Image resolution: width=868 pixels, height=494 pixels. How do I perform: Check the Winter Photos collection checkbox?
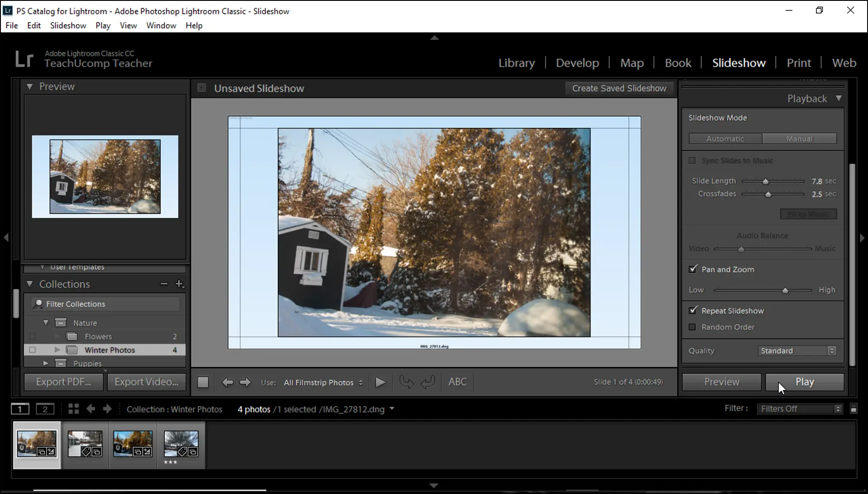[x=32, y=350]
